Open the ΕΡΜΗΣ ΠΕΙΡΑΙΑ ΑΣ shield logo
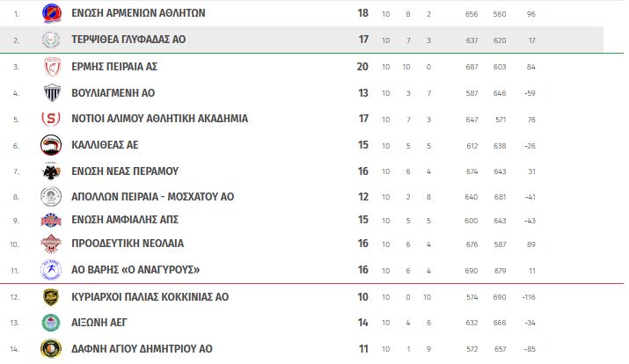Viewport: 629px width, 364px height. click(x=52, y=67)
